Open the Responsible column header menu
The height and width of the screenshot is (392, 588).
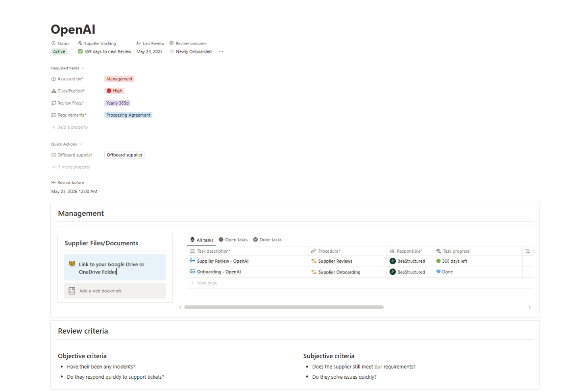[x=410, y=251]
